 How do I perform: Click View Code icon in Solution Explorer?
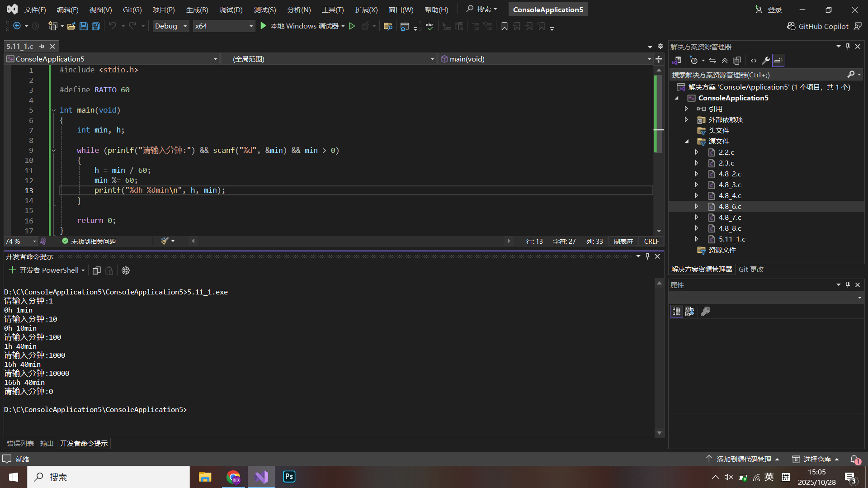pos(754,61)
